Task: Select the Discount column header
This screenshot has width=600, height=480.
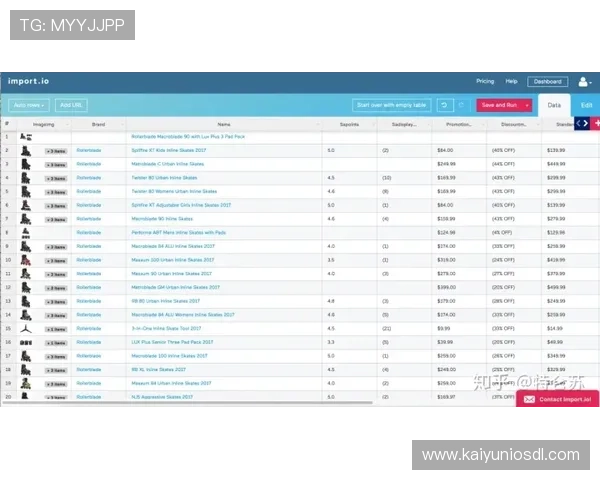Action: point(514,124)
